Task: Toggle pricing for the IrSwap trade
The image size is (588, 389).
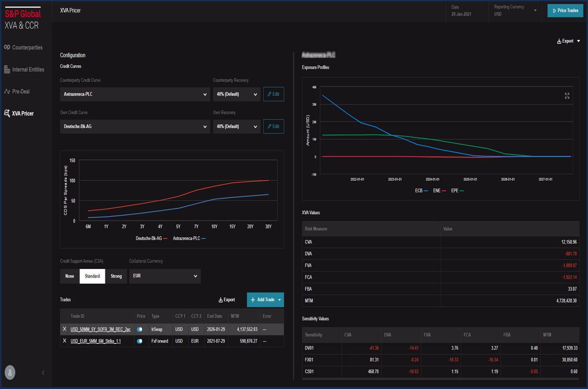Action: (x=140, y=329)
